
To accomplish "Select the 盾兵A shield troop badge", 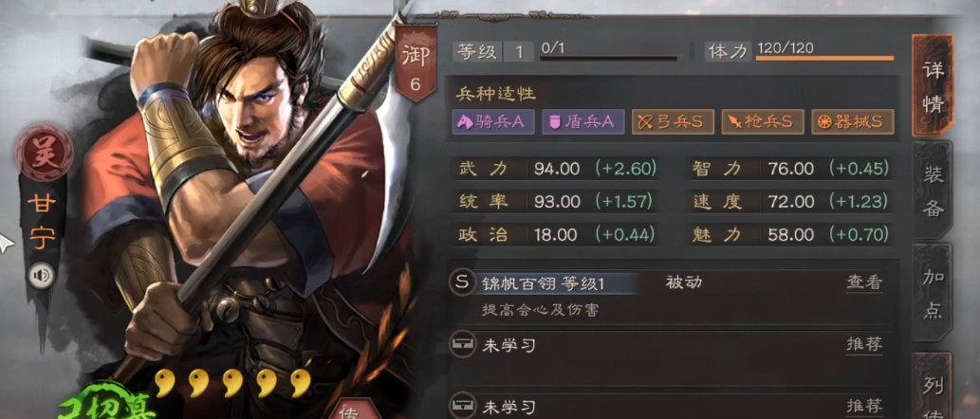I will 583,121.
